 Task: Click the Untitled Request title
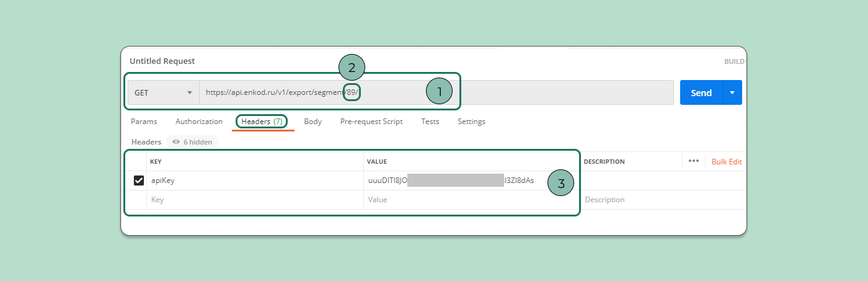coord(162,61)
